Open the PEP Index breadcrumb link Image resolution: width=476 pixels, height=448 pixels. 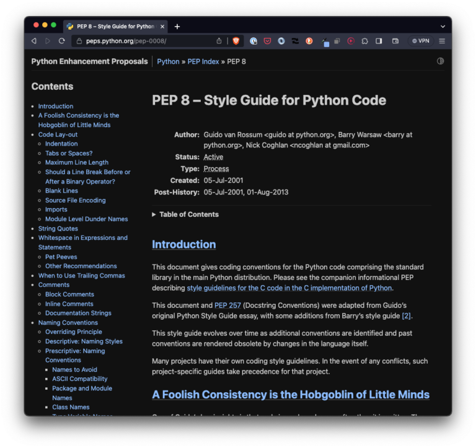[203, 61]
